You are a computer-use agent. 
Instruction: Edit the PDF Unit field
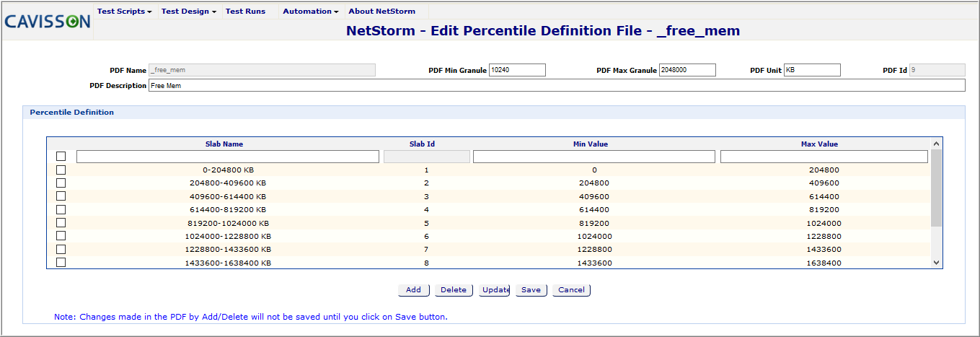click(812, 70)
